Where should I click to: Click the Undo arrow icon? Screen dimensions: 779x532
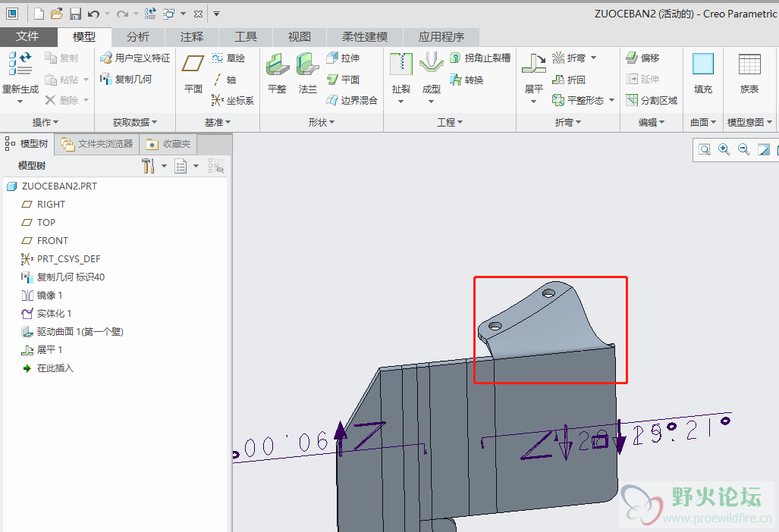tap(93, 14)
